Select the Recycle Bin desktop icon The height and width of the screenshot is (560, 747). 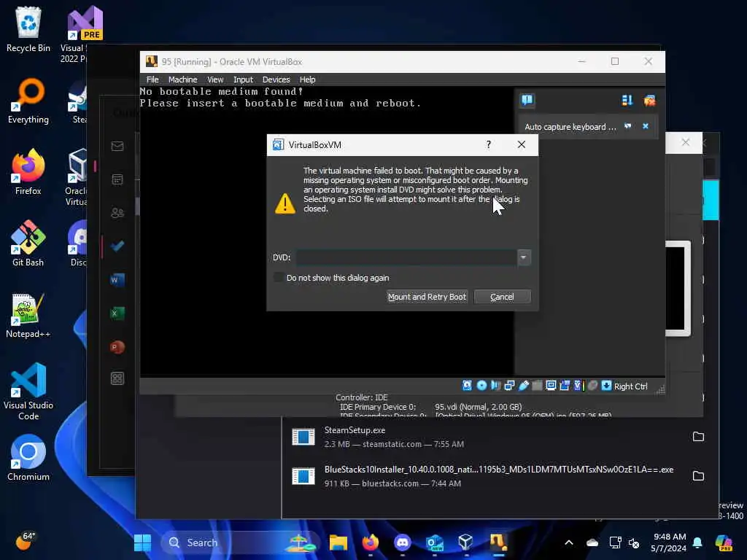point(28,29)
